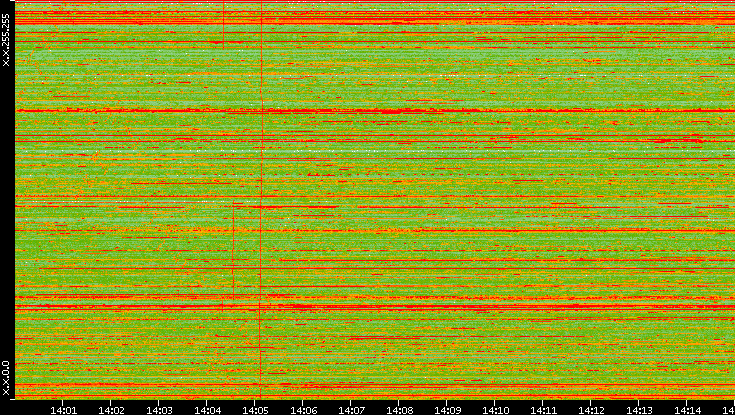Select the 14:08 time axis label
735x415 pixels.
[399, 410]
